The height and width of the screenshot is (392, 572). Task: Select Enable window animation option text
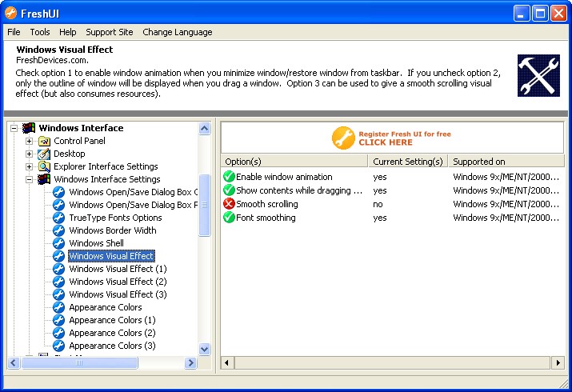pyautogui.click(x=284, y=177)
